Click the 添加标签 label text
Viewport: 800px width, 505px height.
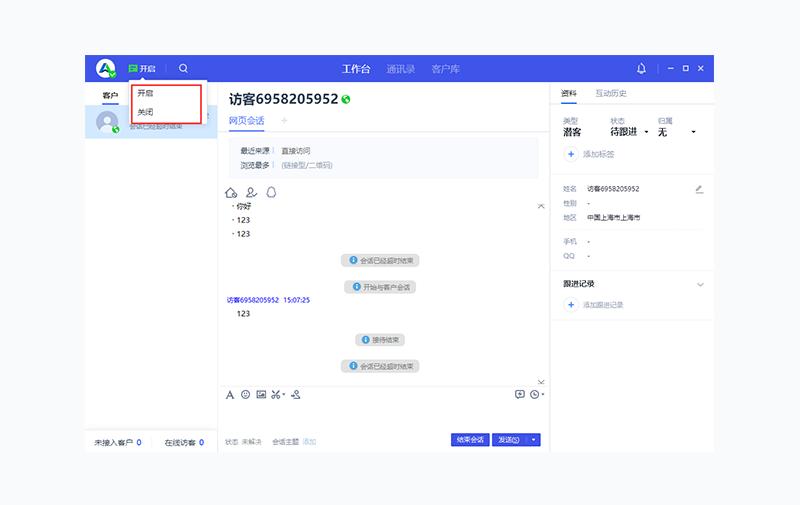coord(598,154)
